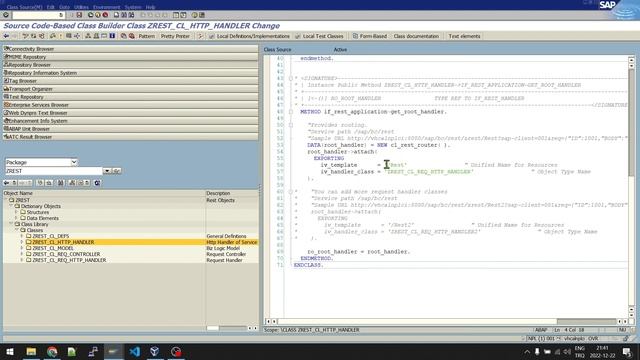The image size is (640, 360).
Task: Open the System menu
Action: [x=133, y=7]
